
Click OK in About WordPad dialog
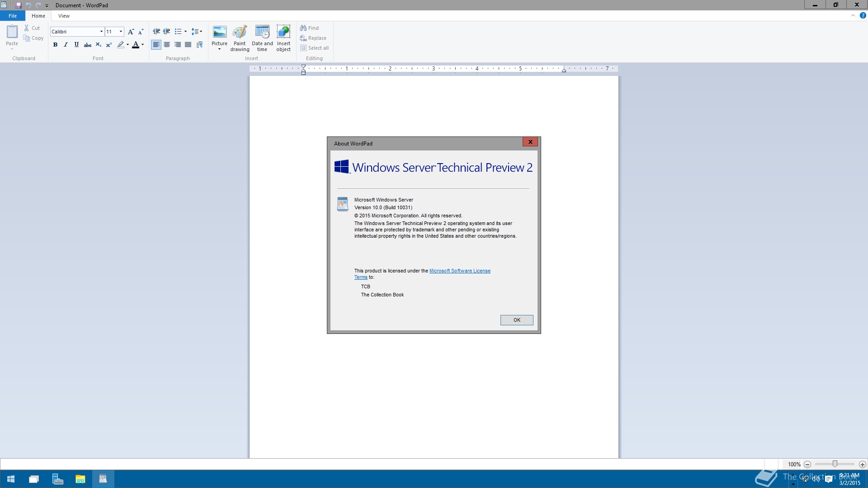point(517,320)
